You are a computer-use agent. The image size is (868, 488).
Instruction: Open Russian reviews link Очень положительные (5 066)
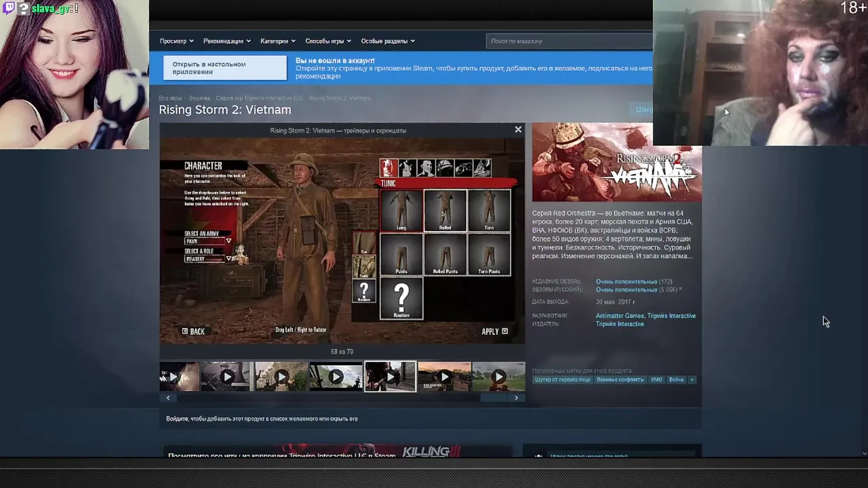pos(636,289)
